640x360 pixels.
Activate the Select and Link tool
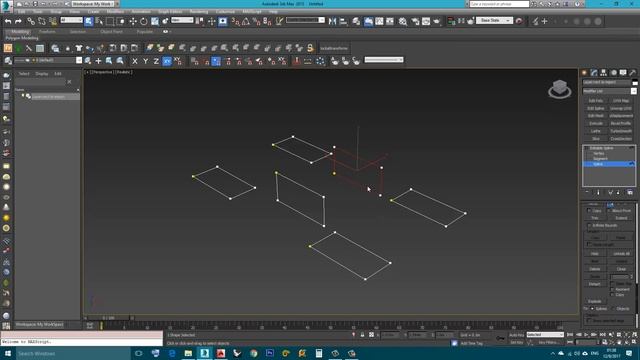coord(31,21)
